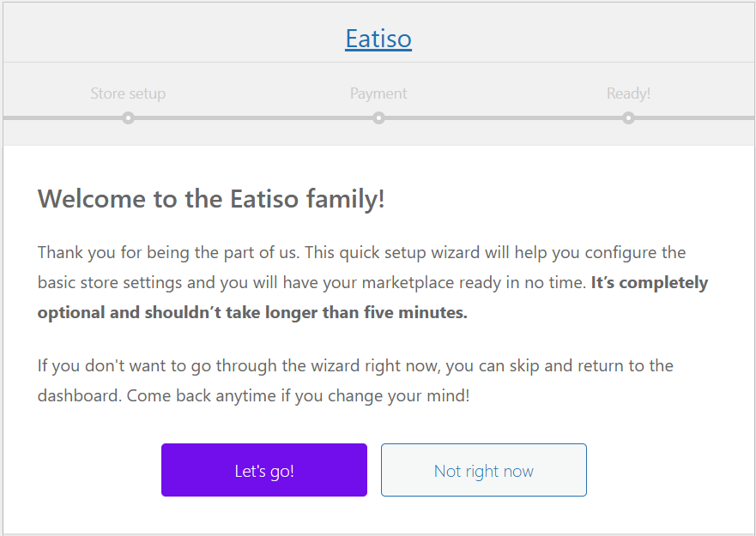This screenshot has width=756, height=536.
Task: Select the Ready! step label
Action: [628, 93]
